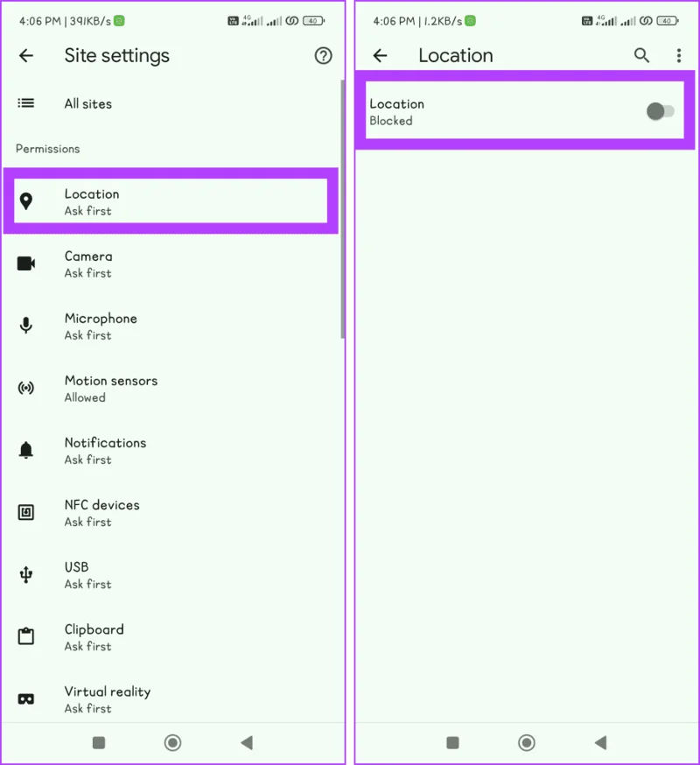Open Clipboard permission settings

171,637
